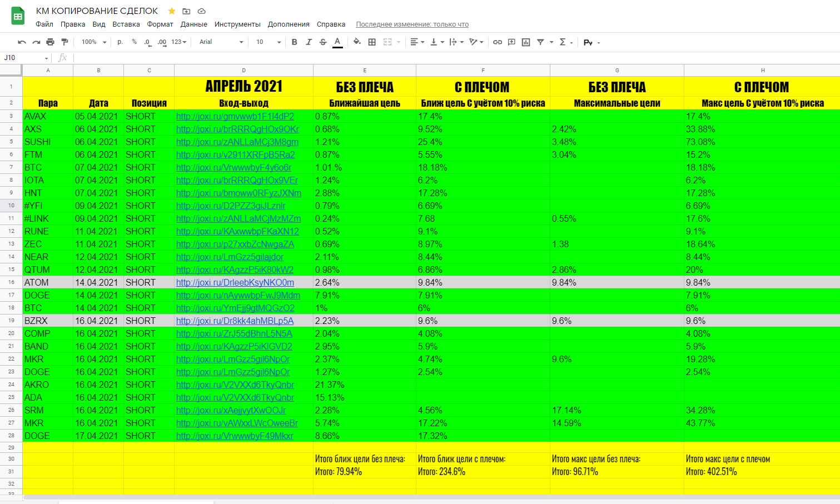
Task: Select cell '73.08%' in SUSHI row
Action: pos(762,142)
